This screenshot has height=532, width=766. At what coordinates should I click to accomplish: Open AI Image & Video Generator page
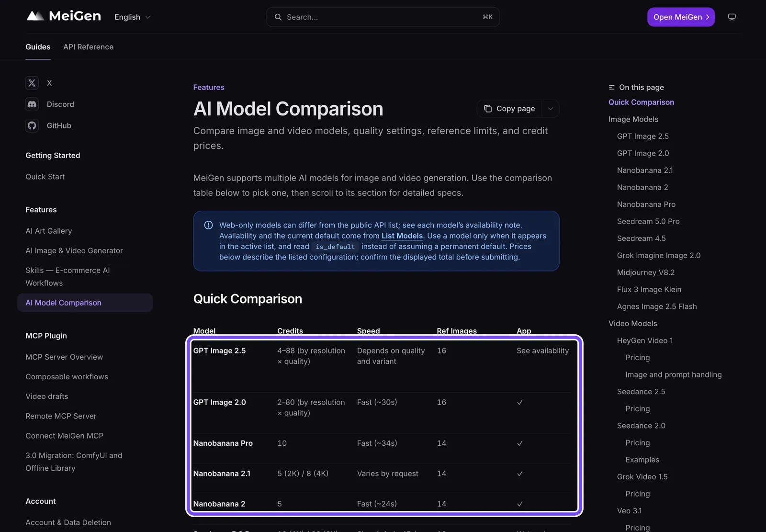tap(74, 250)
